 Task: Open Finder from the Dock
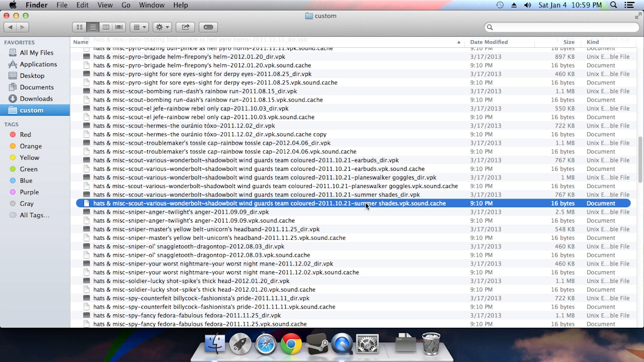point(215,344)
